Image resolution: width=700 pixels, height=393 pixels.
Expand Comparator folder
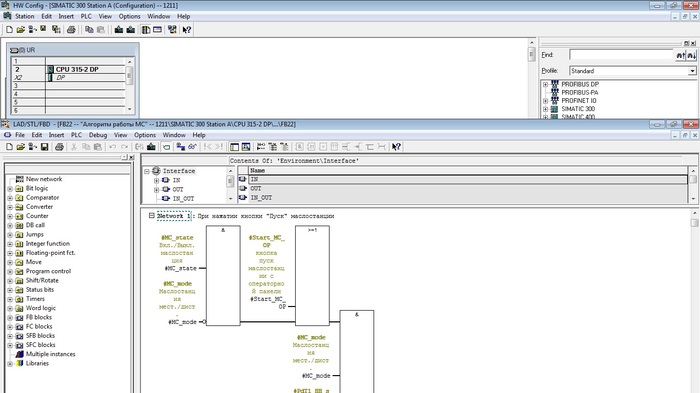click(x=10, y=198)
